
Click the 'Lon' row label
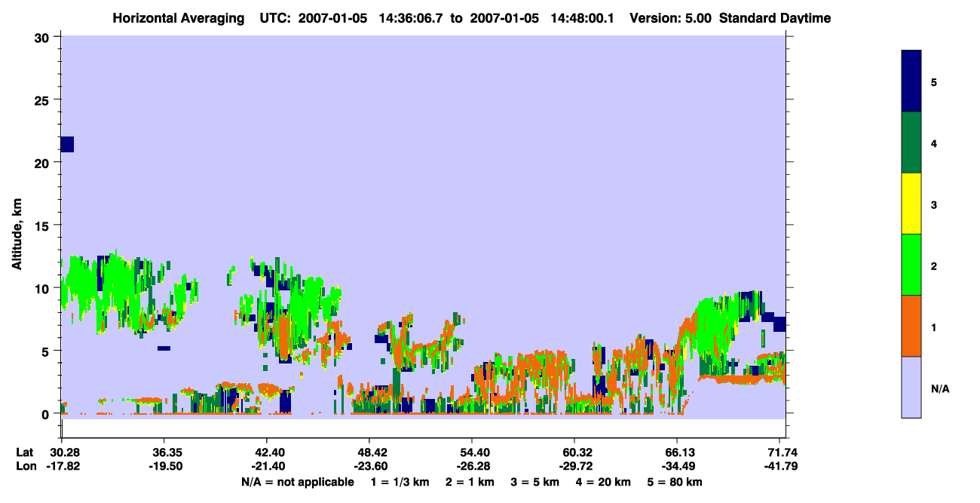coord(26,466)
